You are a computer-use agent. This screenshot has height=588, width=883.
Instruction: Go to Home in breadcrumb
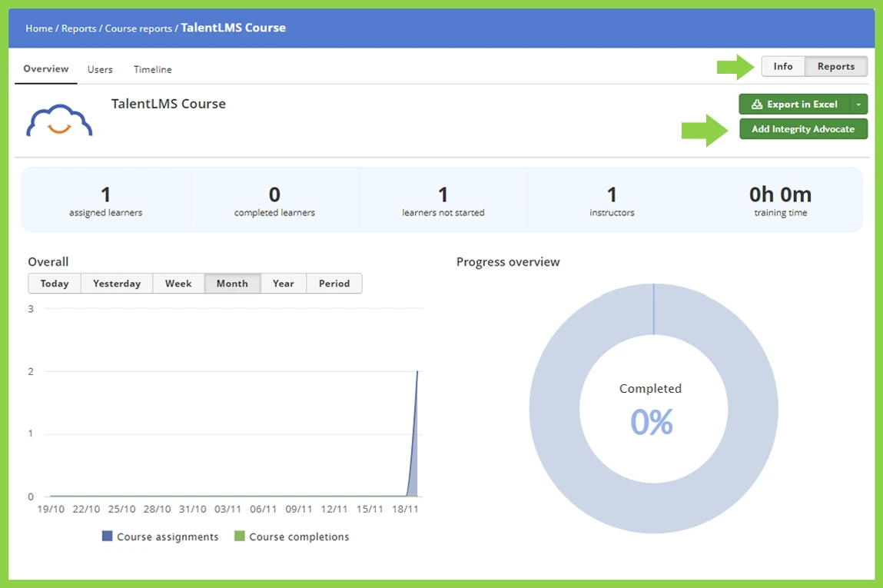(39, 28)
